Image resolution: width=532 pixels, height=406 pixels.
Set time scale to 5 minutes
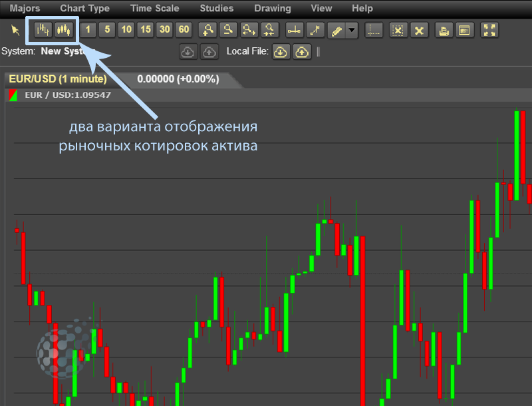coord(107,30)
